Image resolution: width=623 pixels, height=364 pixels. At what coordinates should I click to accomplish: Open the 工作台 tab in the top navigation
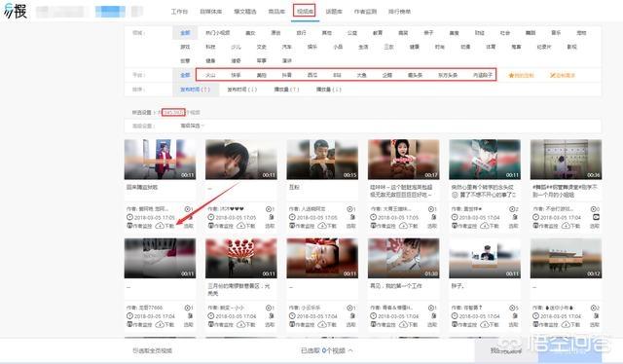[x=179, y=12]
